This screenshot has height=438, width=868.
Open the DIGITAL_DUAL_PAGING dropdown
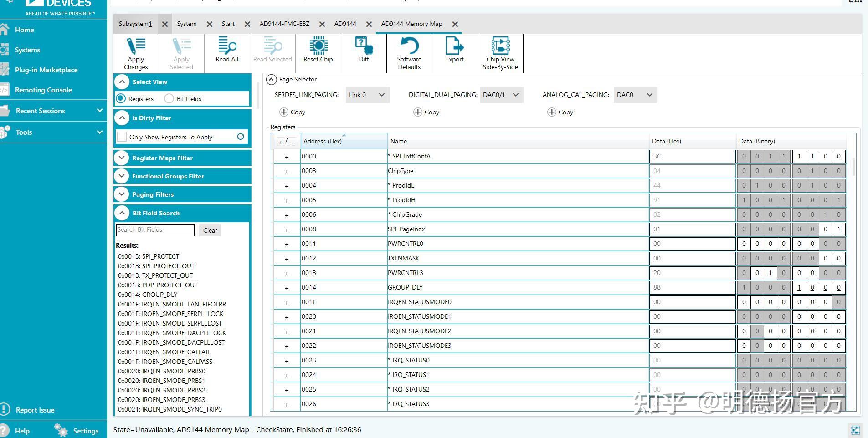[x=501, y=95]
